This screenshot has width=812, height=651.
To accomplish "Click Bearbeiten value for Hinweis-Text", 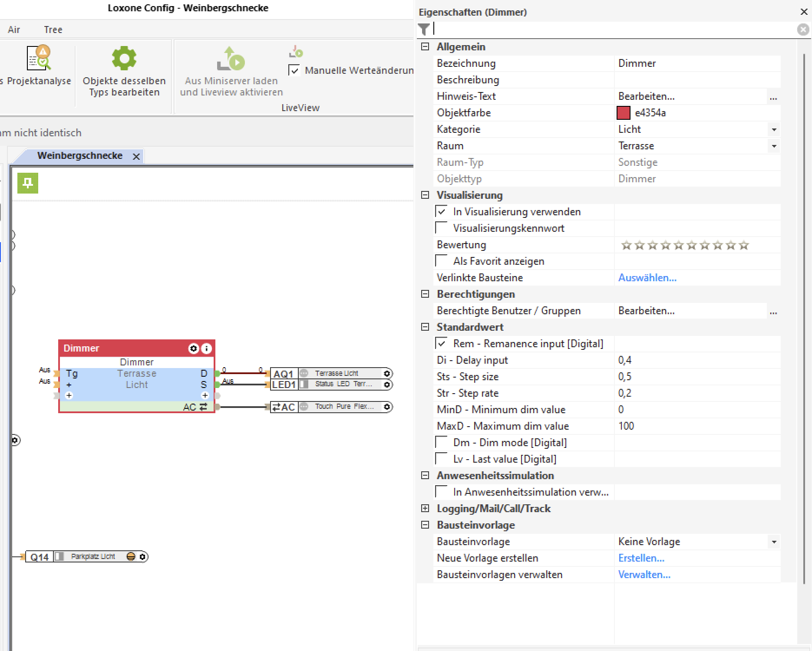I will (x=647, y=96).
